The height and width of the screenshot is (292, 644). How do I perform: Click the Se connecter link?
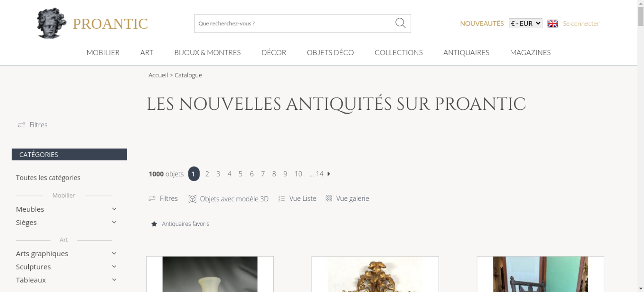pos(581,23)
